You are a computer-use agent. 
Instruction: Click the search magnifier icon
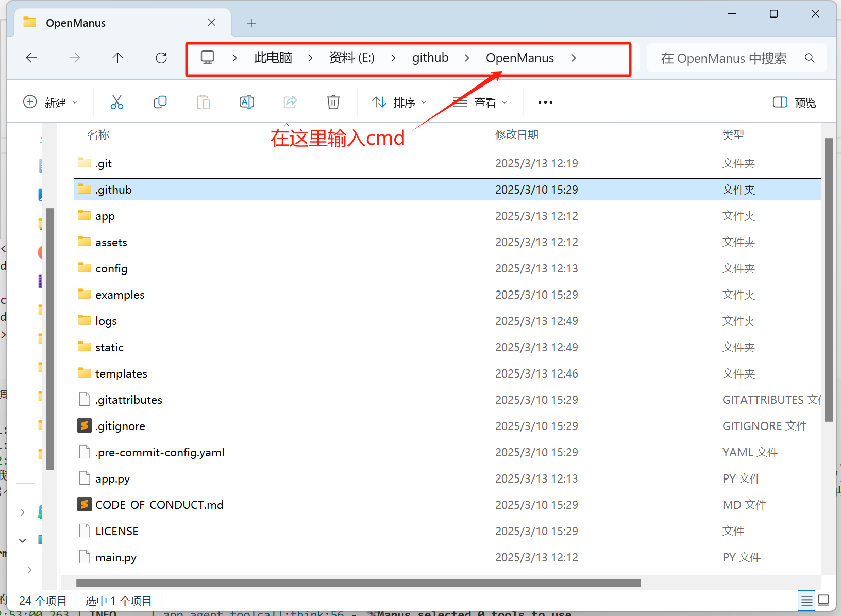click(810, 58)
